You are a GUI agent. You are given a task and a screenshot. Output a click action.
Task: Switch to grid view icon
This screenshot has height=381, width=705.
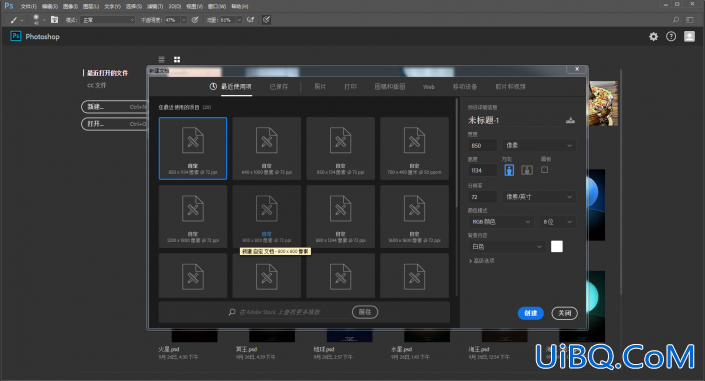point(177,59)
